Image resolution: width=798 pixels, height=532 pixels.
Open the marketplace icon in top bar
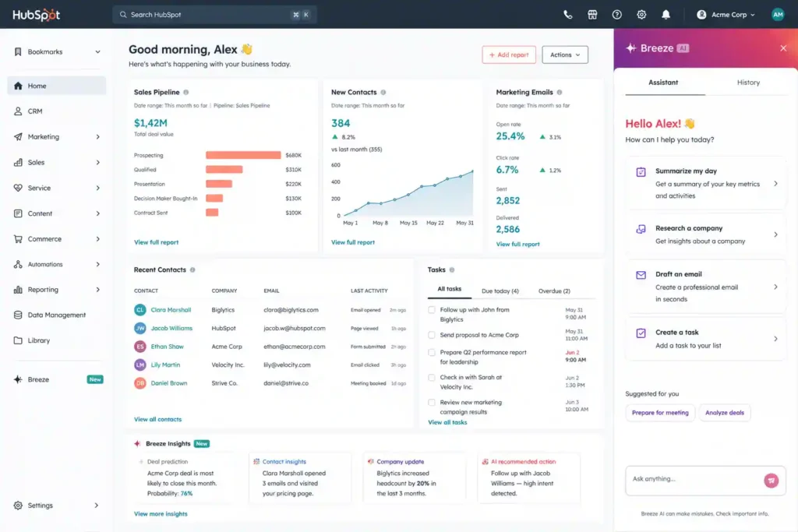tap(592, 15)
